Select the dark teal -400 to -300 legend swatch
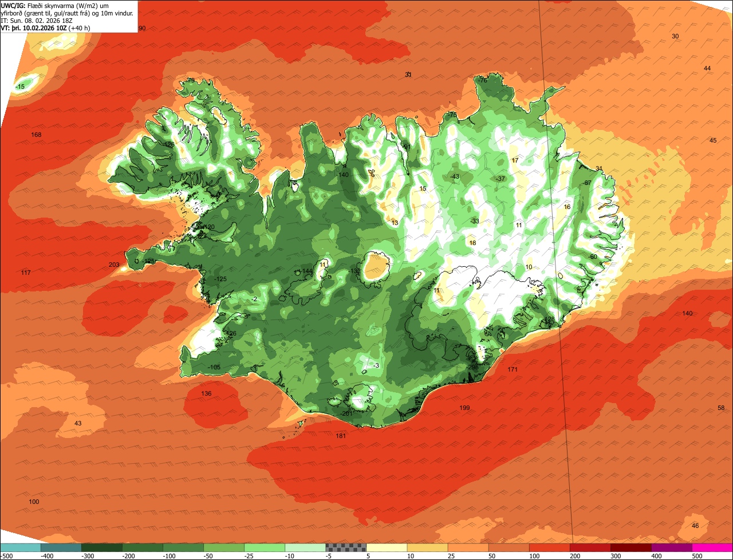The width and height of the screenshot is (733, 560). (61, 547)
